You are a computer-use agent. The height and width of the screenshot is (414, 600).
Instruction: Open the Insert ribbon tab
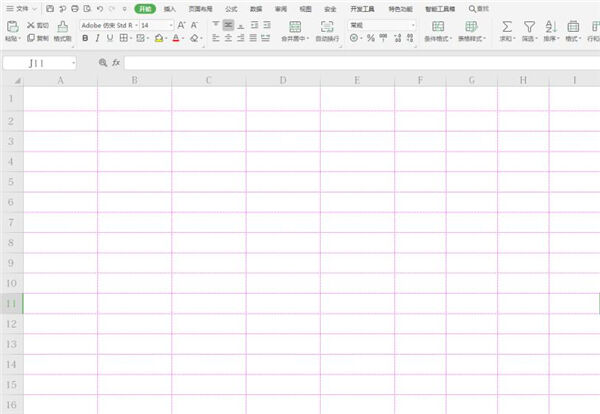170,9
